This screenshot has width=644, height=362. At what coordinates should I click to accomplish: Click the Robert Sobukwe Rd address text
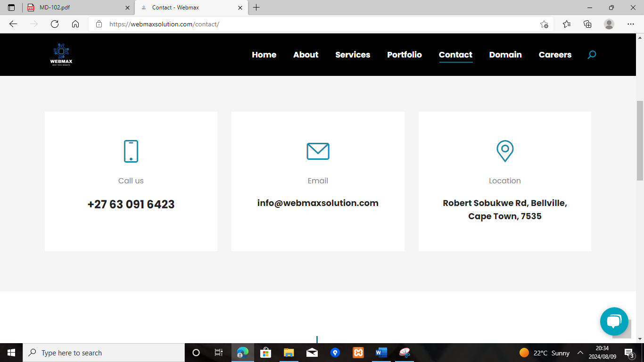tap(505, 210)
